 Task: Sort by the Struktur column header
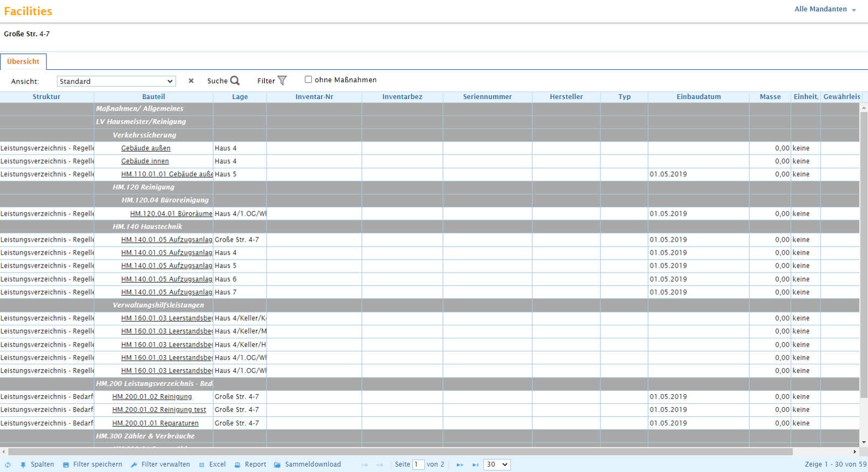(x=46, y=97)
